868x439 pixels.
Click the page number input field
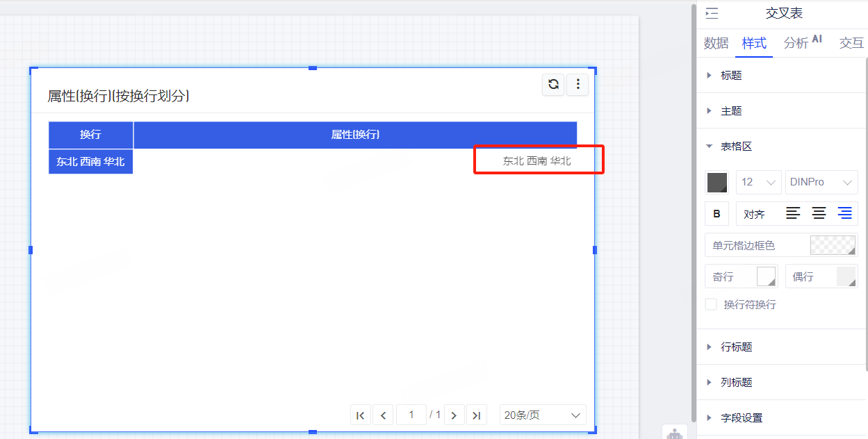point(411,415)
